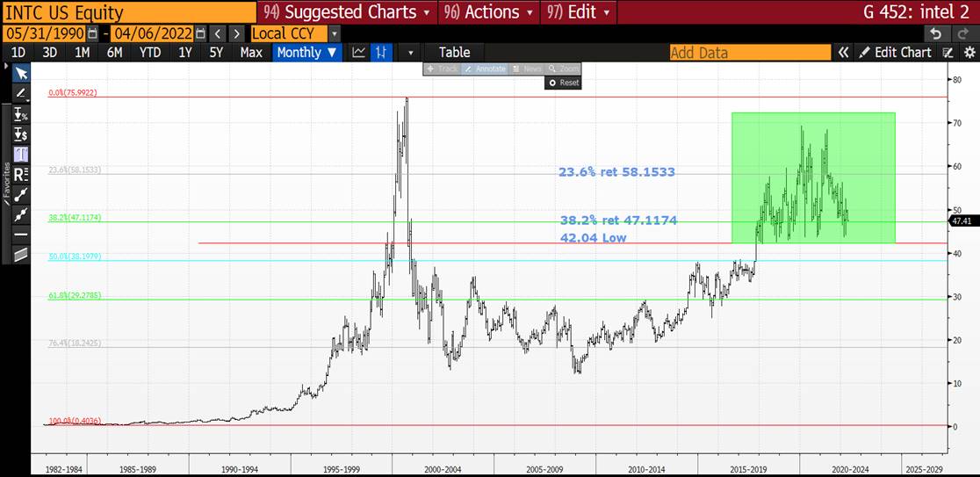Switch to Table view

(454, 53)
